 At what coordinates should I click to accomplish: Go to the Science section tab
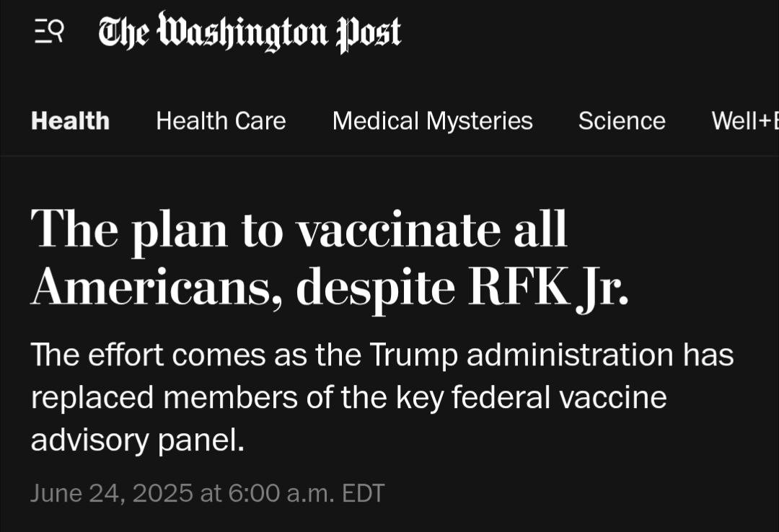(x=622, y=121)
